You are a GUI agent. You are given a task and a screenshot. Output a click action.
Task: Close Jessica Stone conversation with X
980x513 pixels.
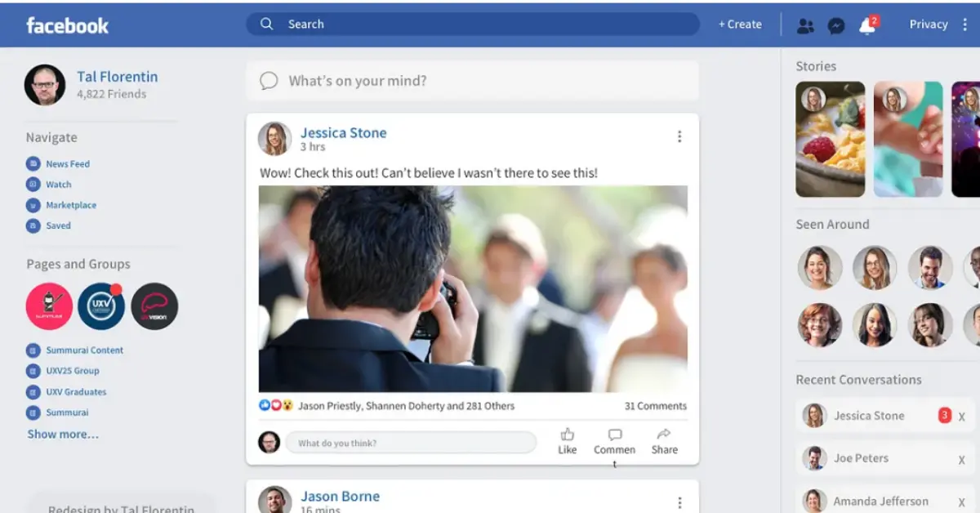(x=962, y=417)
